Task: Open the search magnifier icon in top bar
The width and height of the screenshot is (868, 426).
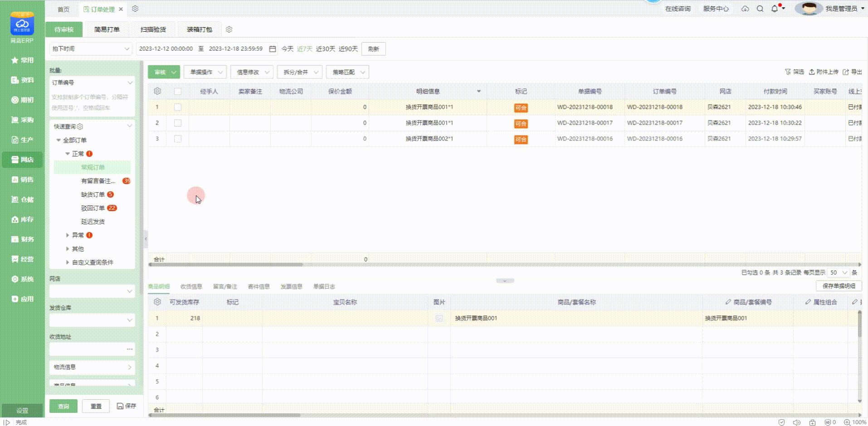Action: [x=760, y=9]
